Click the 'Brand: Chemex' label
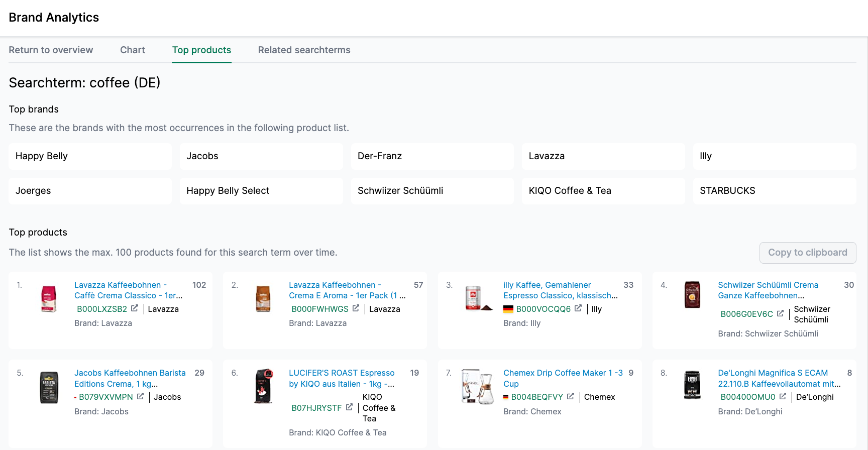868x450 pixels. [x=532, y=411]
